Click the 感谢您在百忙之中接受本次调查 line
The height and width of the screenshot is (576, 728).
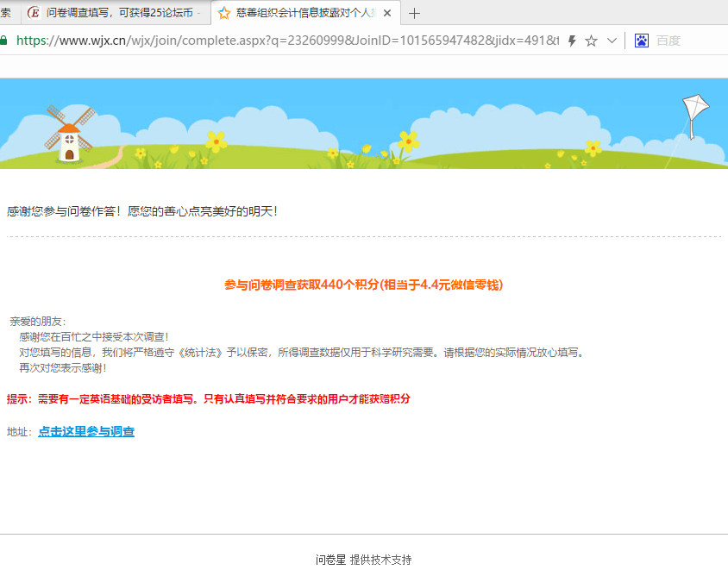coord(94,337)
